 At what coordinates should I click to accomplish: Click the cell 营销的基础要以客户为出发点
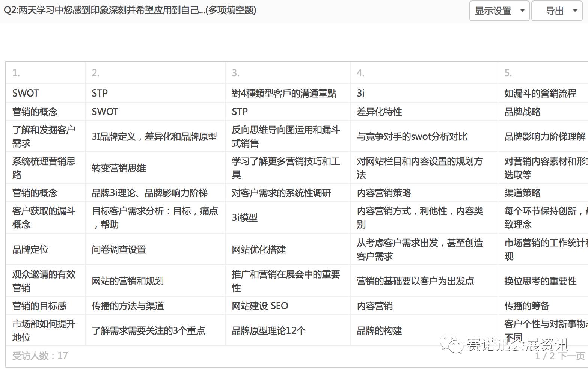pos(424,281)
